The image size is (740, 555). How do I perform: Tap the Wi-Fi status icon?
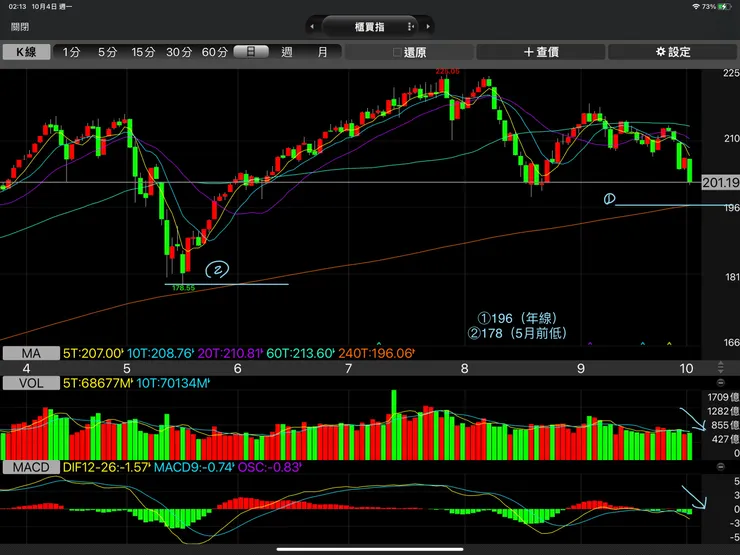tap(696, 7)
